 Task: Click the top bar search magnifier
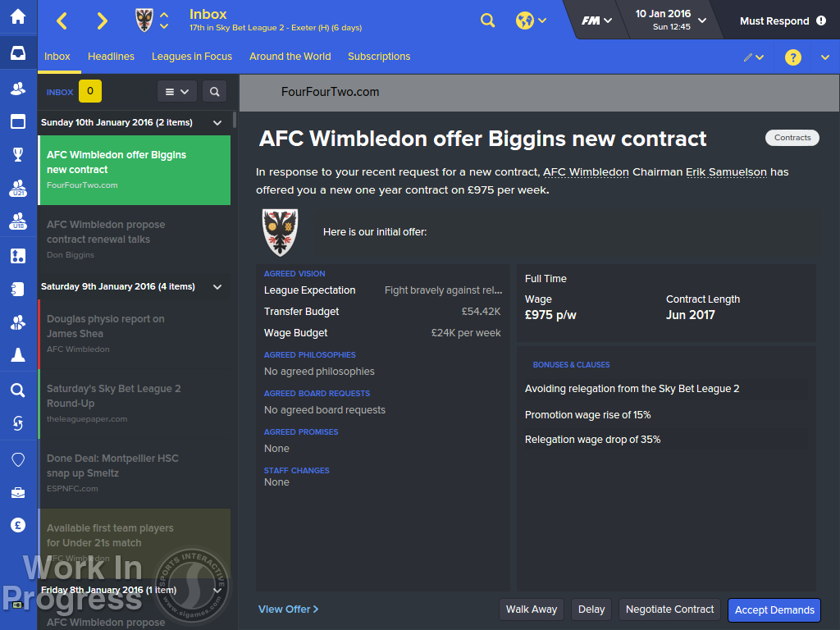coord(487,21)
